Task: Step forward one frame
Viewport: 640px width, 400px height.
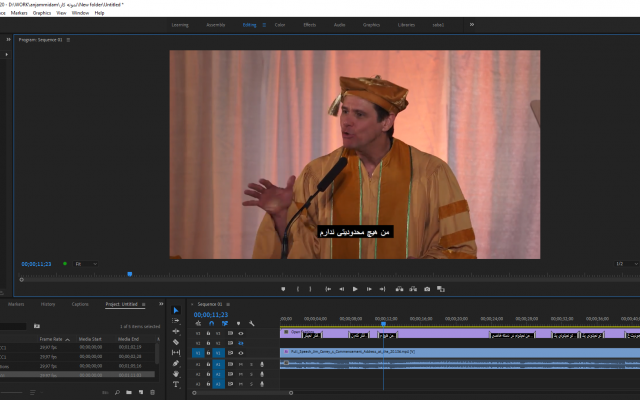Action: [369, 289]
